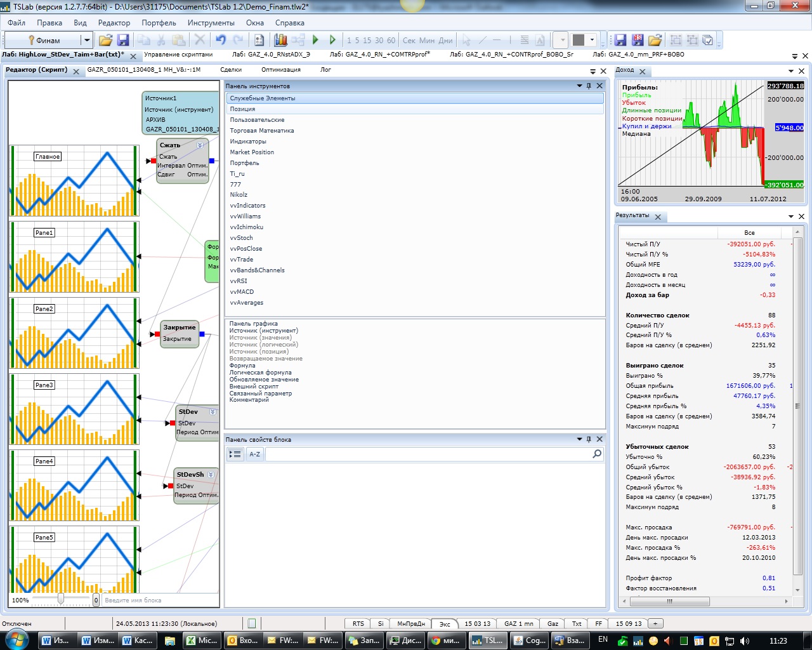The height and width of the screenshot is (650, 812).
Task: Click the magnifier icon in block properties search
Action: click(596, 454)
